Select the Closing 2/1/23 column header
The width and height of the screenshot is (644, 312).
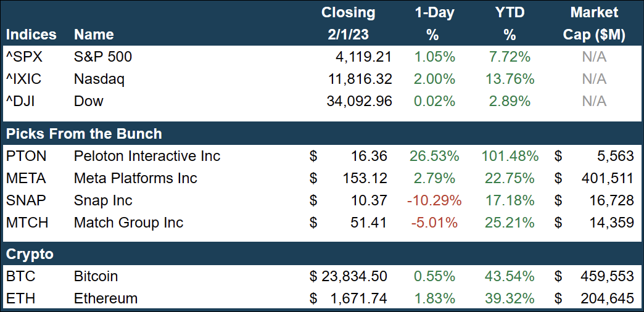(349, 23)
